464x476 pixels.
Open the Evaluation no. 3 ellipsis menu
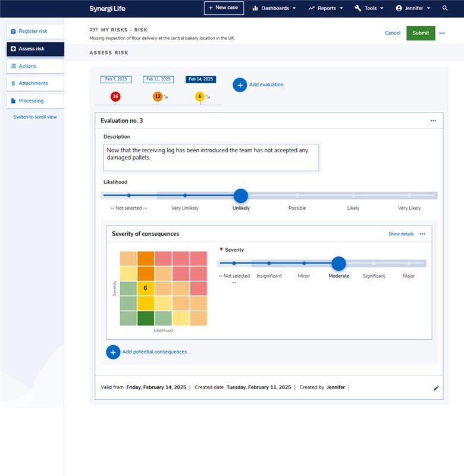click(x=433, y=121)
